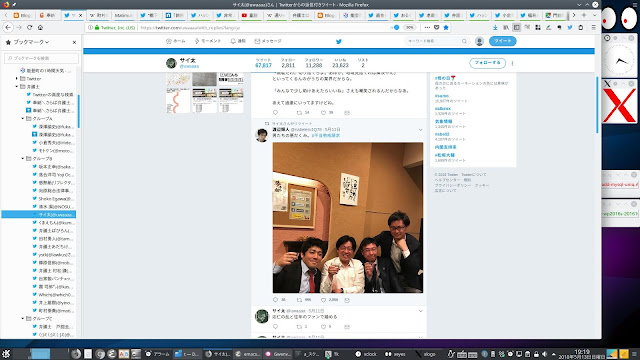Click the volume icon in system tray
This screenshot has width=640, height=360.
pos(544,354)
